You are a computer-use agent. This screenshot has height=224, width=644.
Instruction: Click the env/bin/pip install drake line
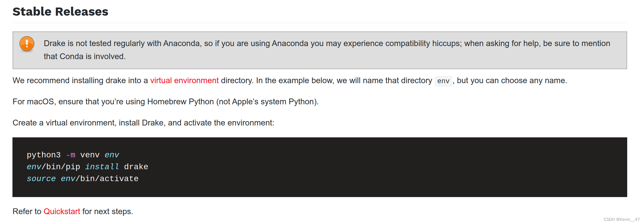click(87, 167)
